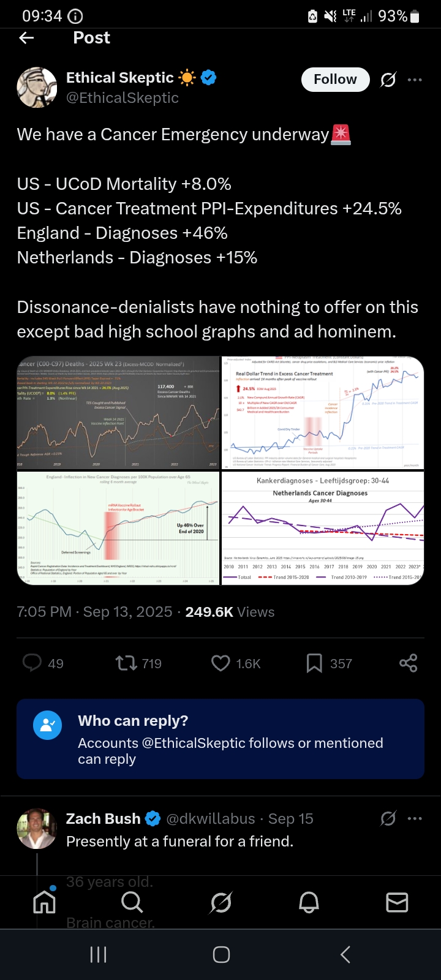The image size is (441, 980).
Task: Open the cancer deaths chart image
Action: tap(118, 413)
